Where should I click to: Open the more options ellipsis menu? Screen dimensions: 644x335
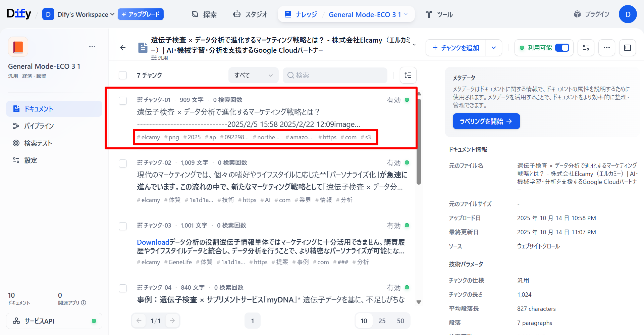tap(606, 48)
